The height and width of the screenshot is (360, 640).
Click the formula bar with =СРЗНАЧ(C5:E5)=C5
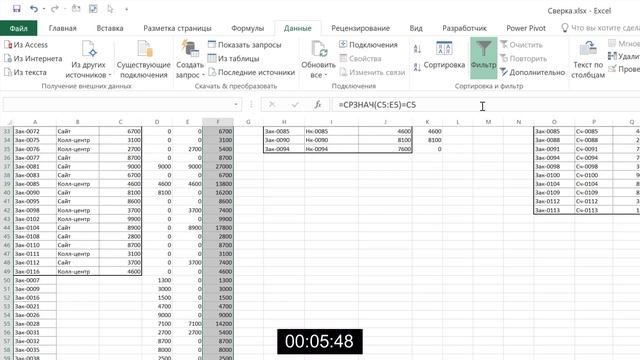tap(486, 105)
